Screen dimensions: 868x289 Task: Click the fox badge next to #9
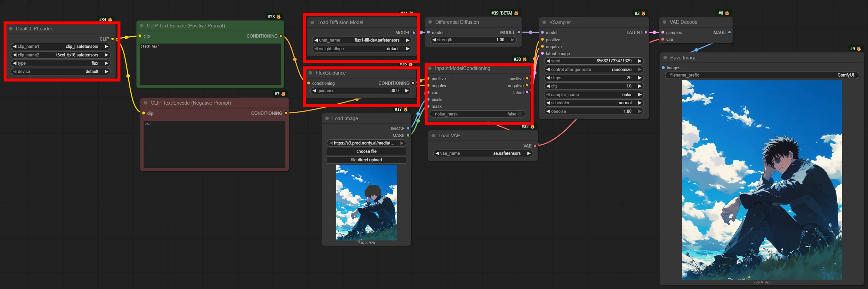858,49
